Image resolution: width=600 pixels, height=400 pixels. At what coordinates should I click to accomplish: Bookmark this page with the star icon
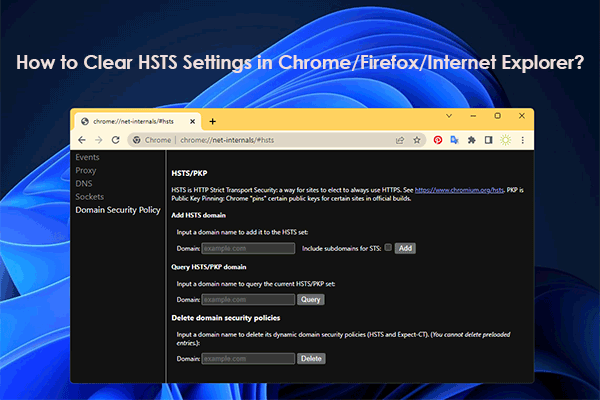[417, 140]
